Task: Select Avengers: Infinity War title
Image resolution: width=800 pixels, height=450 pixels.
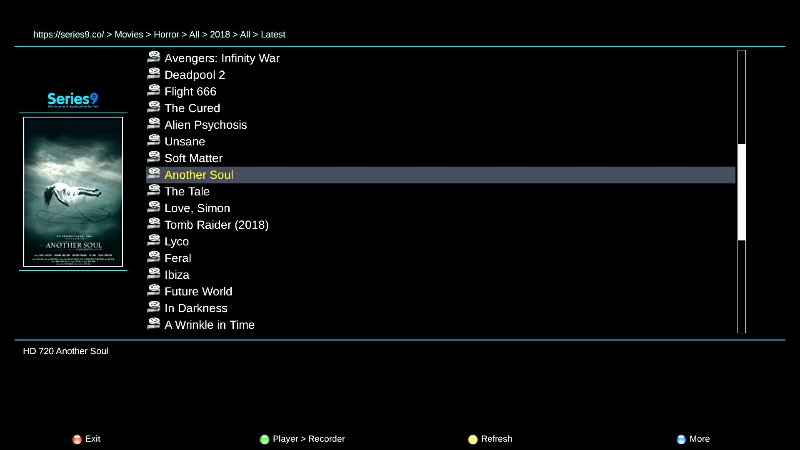Action: (x=222, y=58)
